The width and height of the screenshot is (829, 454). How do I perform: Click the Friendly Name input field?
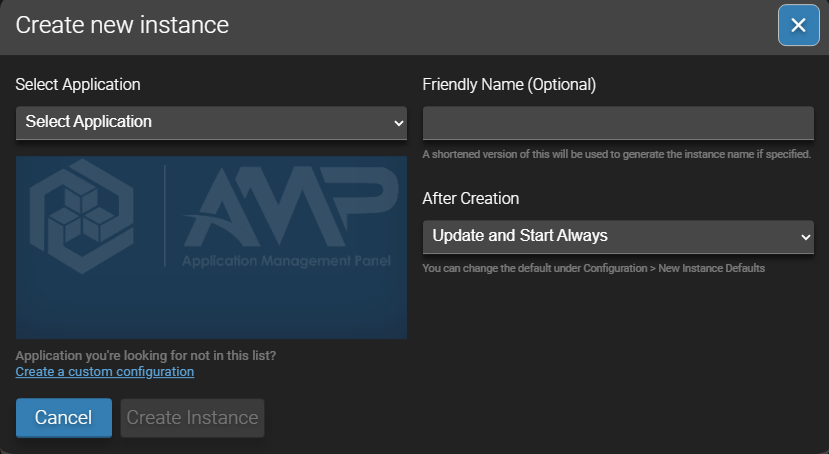click(x=618, y=123)
